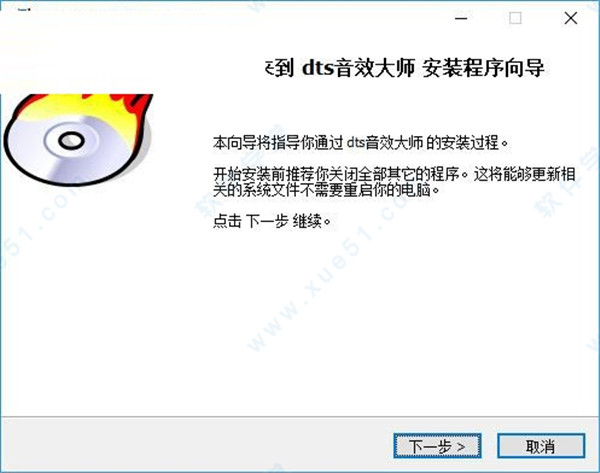This screenshot has height=473, width=600.
Task: Cancel setup with the 取消 button
Action: point(541,445)
